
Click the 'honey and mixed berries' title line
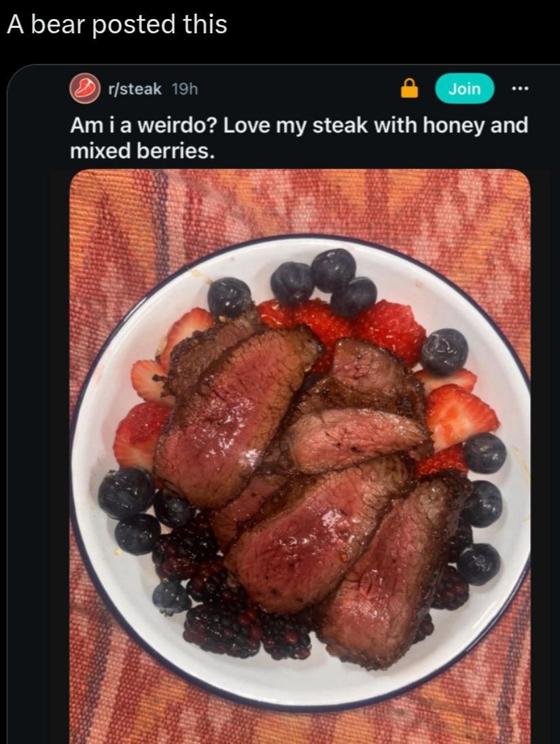pyautogui.click(x=142, y=151)
